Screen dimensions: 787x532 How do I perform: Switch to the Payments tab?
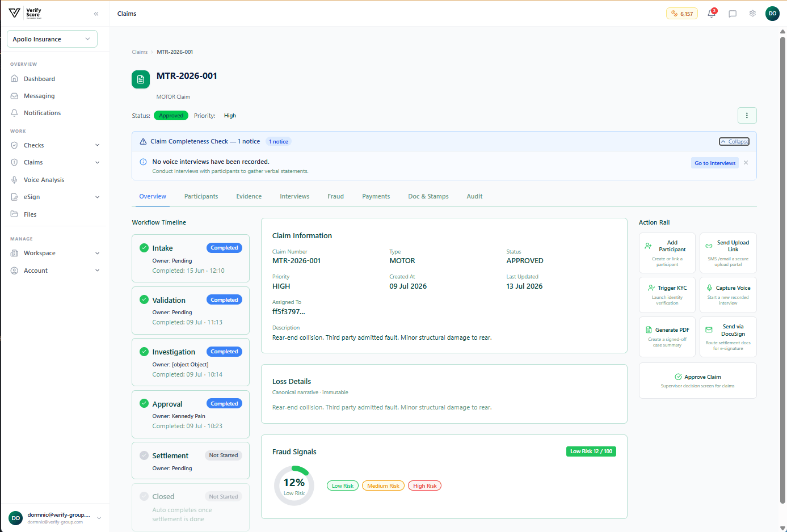(376, 196)
